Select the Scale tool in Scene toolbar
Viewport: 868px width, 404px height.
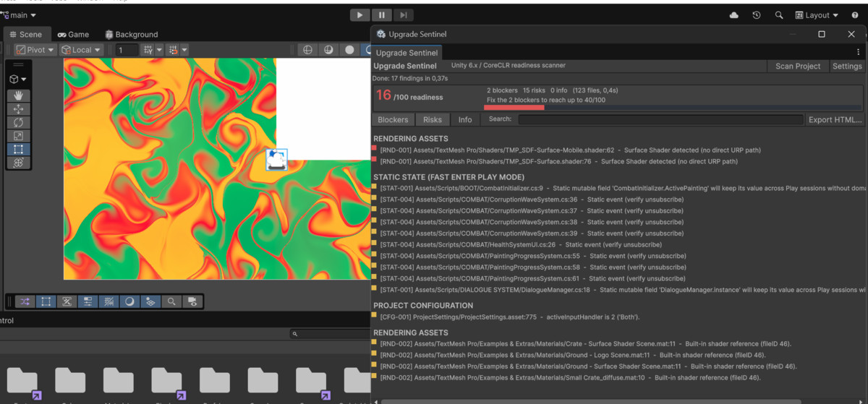pos(18,136)
